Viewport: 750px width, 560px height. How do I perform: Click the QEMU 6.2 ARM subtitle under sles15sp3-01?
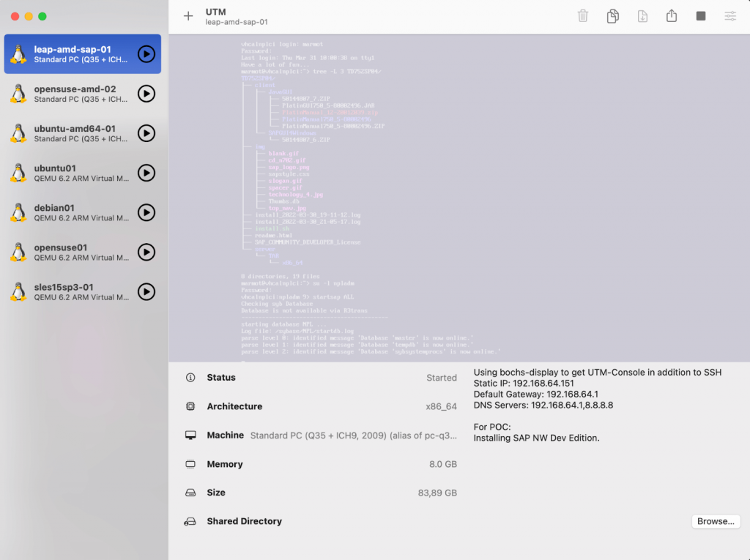tap(81, 297)
